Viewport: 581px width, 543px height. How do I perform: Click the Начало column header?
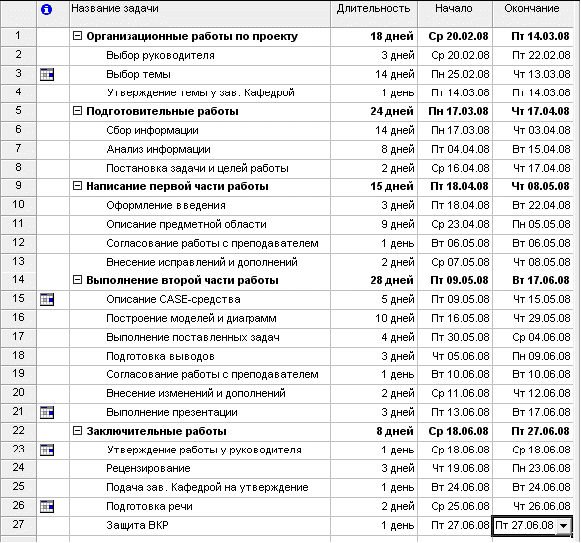click(x=455, y=13)
